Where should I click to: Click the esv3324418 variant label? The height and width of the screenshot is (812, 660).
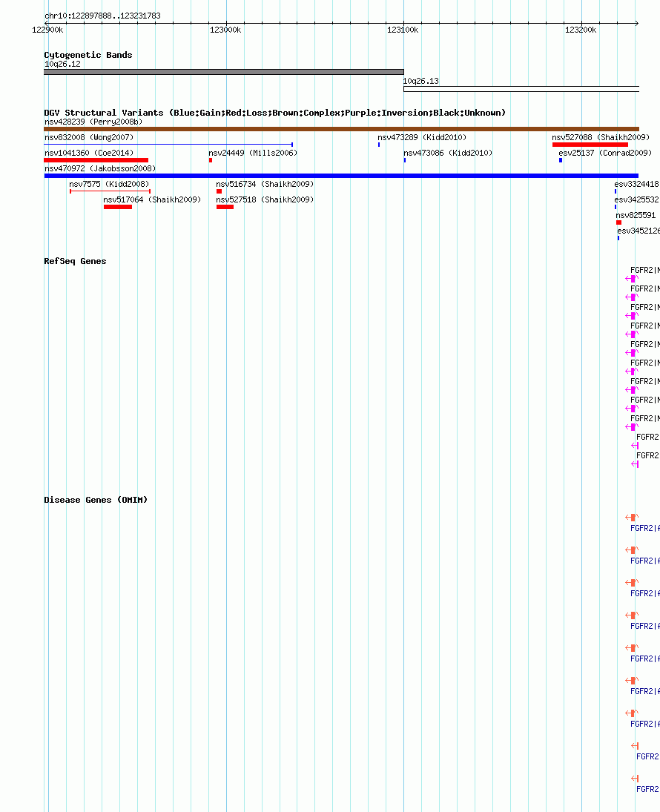pyautogui.click(x=637, y=184)
